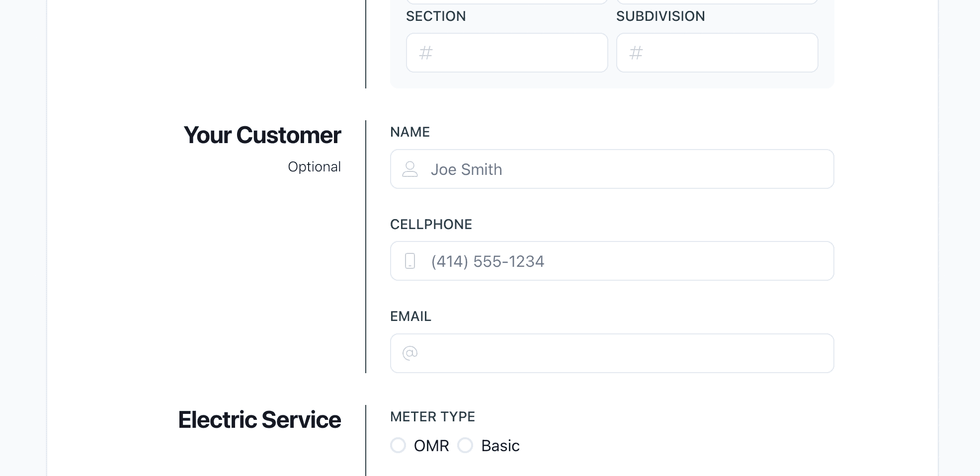Choose the Basic meter type option
Image resolution: width=980 pixels, height=476 pixels.
[x=465, y=445]
